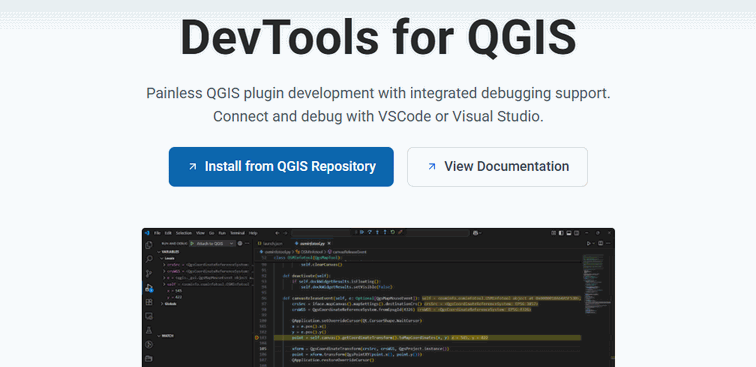Expand the Globals tree node
756x367 pixels.
click(169, 304)
